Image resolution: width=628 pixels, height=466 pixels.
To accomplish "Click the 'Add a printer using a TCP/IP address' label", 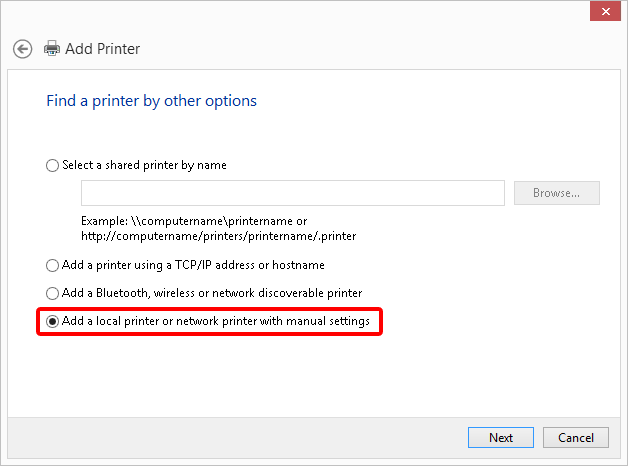I will [193, 266].
